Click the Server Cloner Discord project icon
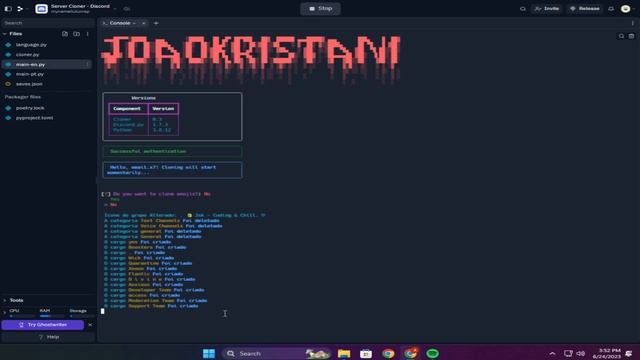Screen dimensions: 640x360 [41, 9]
